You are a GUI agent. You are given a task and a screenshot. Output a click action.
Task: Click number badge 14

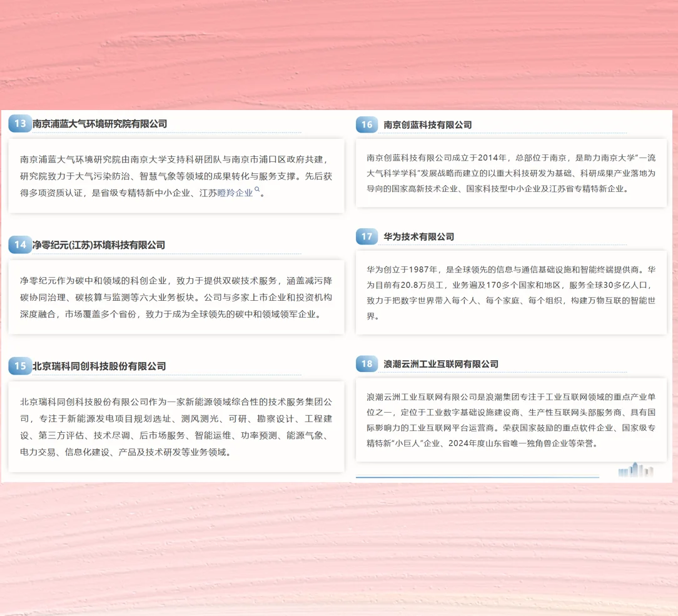click(x=20, y=245)
